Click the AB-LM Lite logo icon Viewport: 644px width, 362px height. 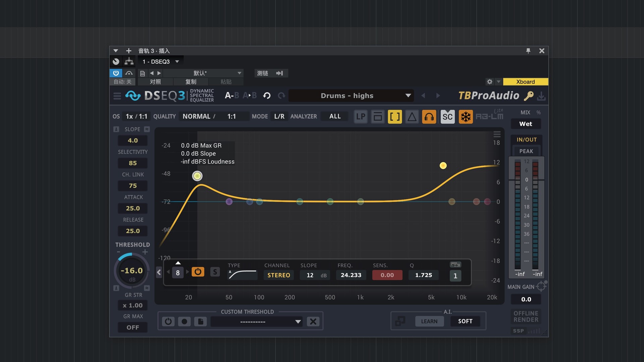(489, 115)
